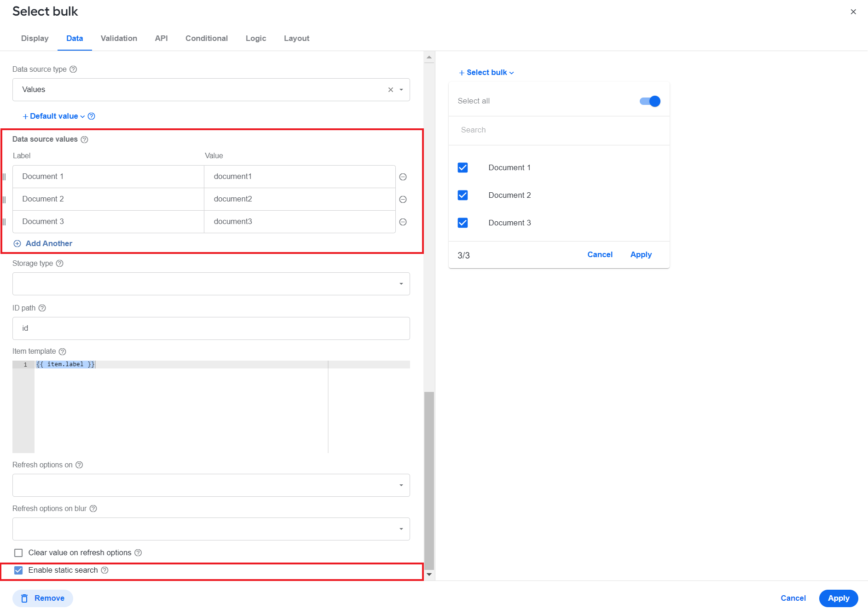Viewport: 868px width, 615px height.
Task: Open help icon next to ID path
Action: 42,308
